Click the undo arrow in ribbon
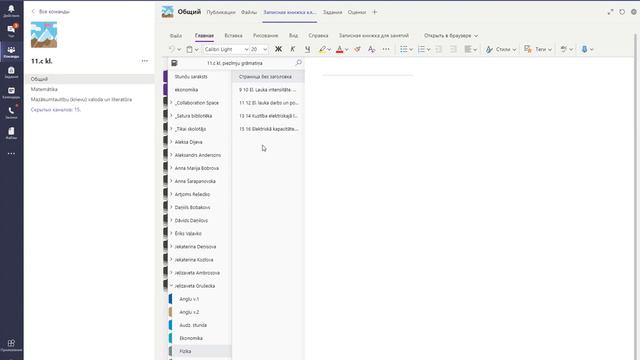Image resolution: width=640 pixels, height=360 pixels. coord(172,49)
